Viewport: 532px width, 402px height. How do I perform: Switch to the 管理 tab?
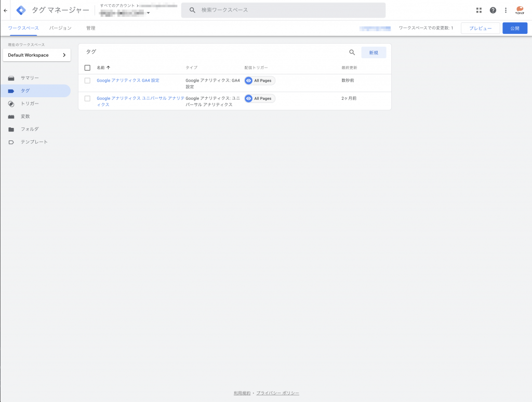point(90,28)
